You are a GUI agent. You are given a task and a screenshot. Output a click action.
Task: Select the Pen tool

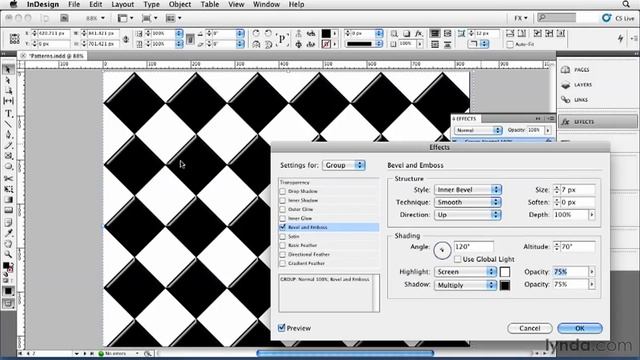[8, 135]
